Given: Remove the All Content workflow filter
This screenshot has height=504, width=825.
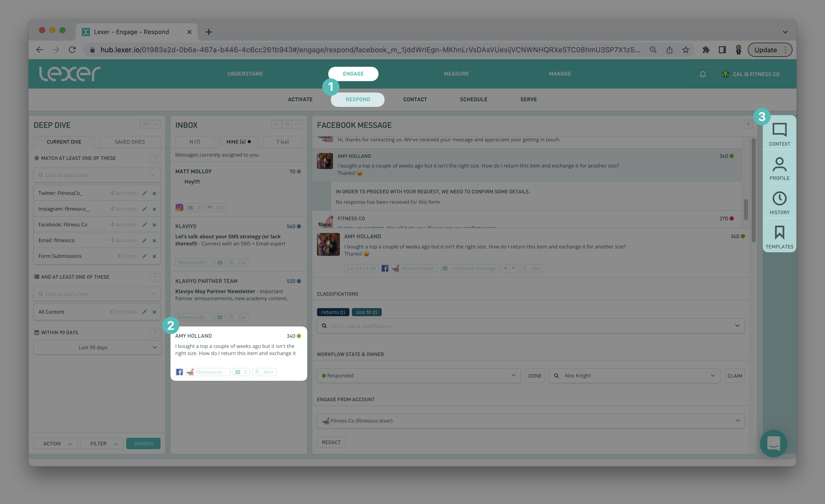Looking at the screenshot, I should (154, 312).
